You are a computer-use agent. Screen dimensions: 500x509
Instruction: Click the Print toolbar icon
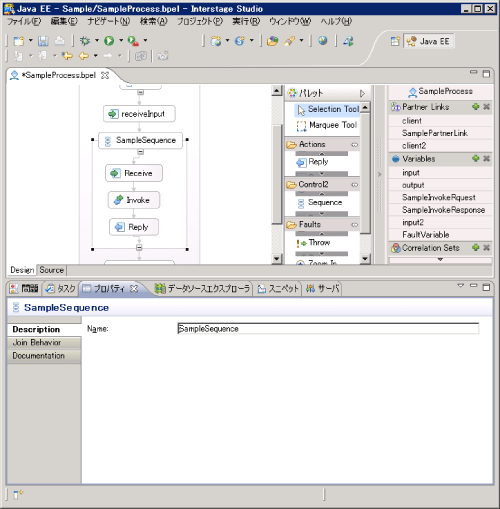coord(60,41)
